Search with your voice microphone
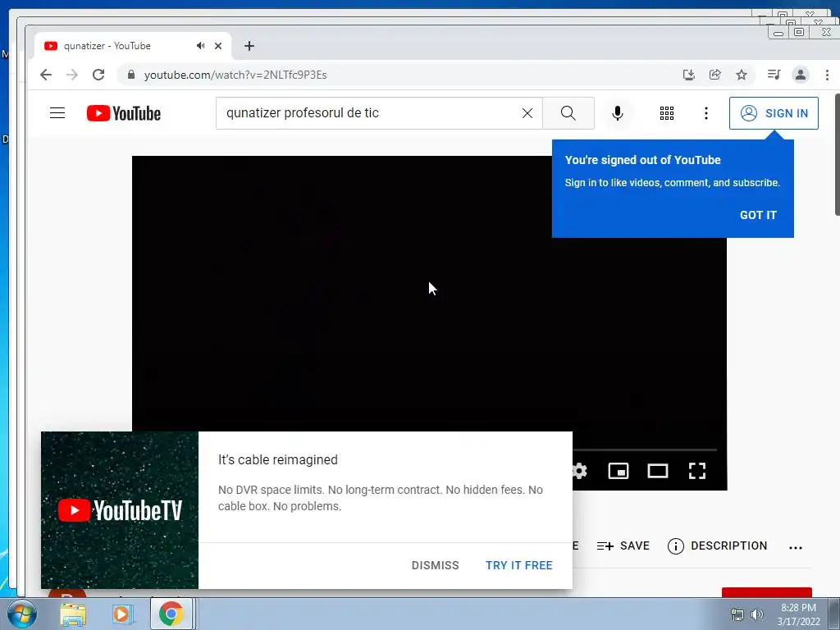 click(618, 113)
